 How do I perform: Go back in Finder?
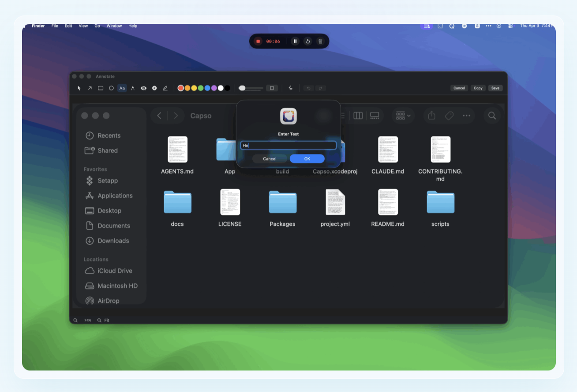pos(159,116)
